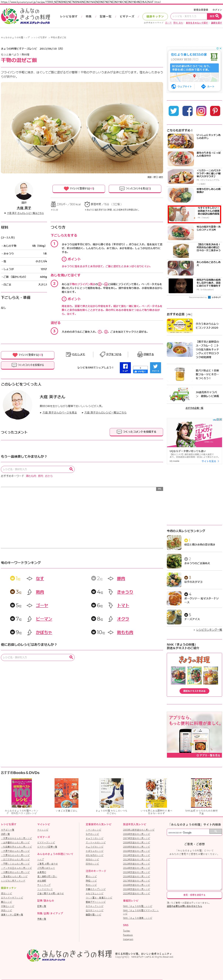
Task: Open 記事一覧 in top navigation
Action: 106,16
